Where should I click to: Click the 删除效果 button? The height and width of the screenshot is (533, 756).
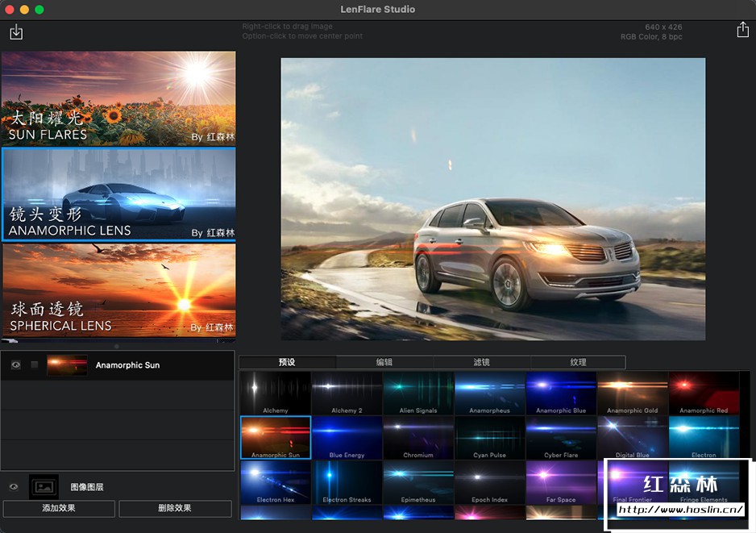click(175, 509)
